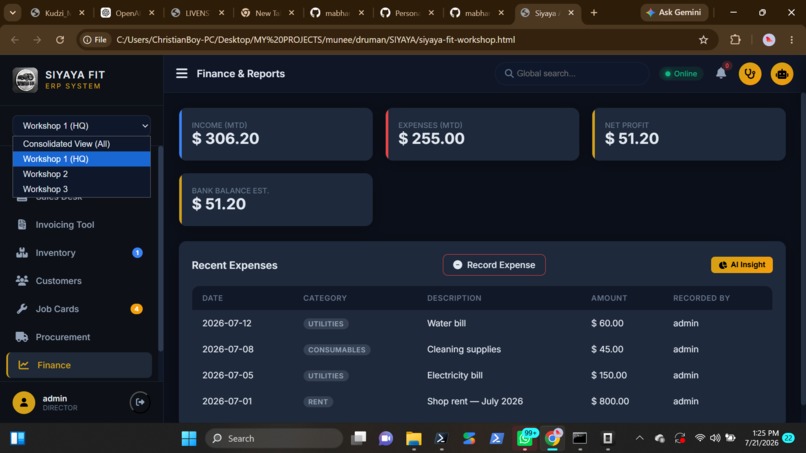The height and width of the screenshot is (453, 806).
Task: Open the stethoscope diagnostics button
Action: [750, 74]
